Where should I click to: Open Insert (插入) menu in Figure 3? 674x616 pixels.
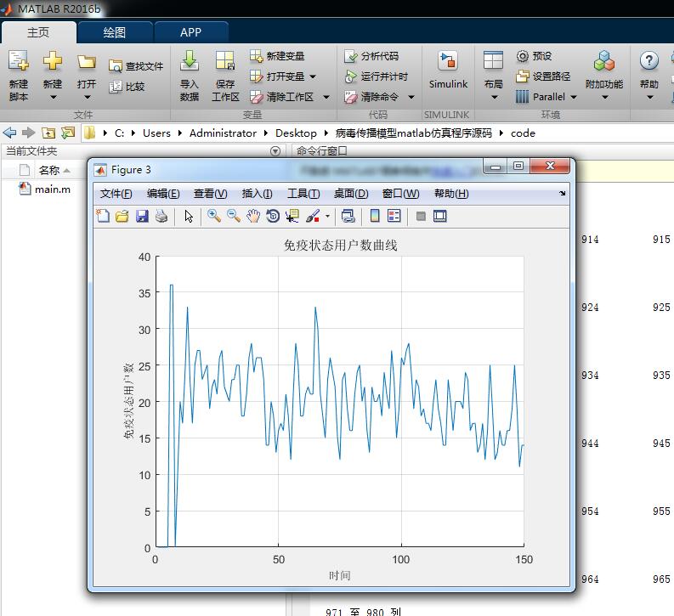pos(257,194)
